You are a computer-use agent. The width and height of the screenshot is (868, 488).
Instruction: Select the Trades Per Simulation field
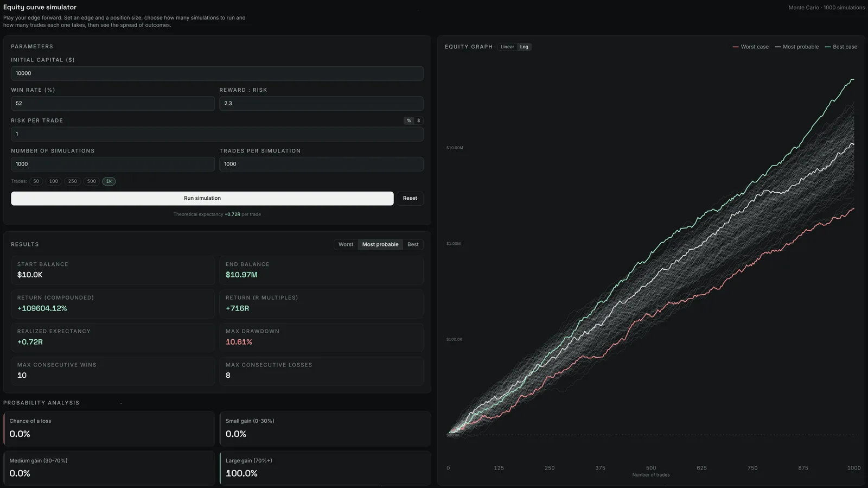point(321,164)
